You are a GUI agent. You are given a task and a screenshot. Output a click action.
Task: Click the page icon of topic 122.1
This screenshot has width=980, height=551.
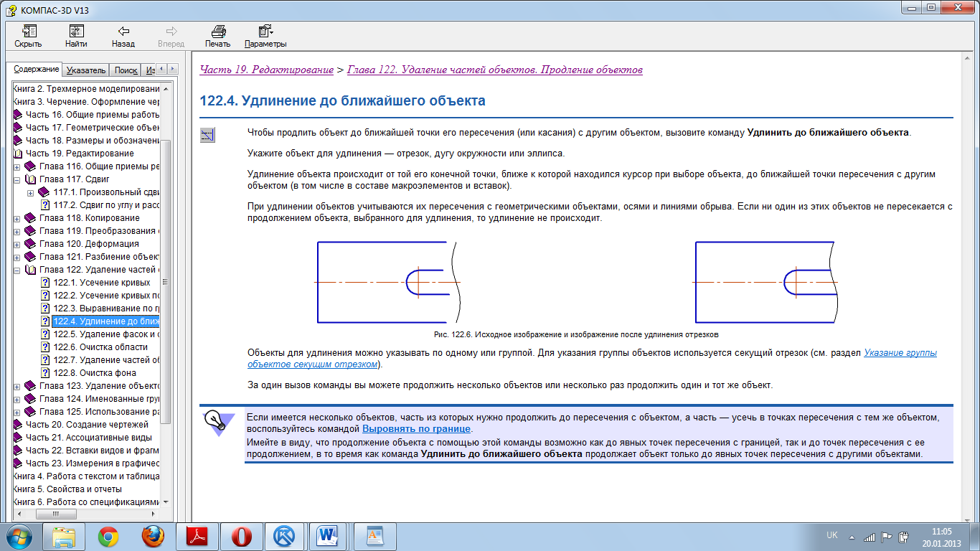[46, 283]
